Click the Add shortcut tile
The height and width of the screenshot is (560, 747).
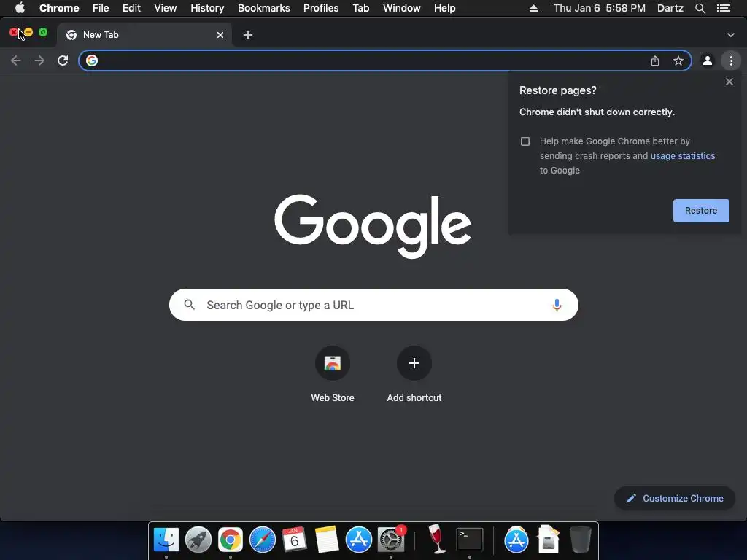pyautogui.click(x=414, y=376)
